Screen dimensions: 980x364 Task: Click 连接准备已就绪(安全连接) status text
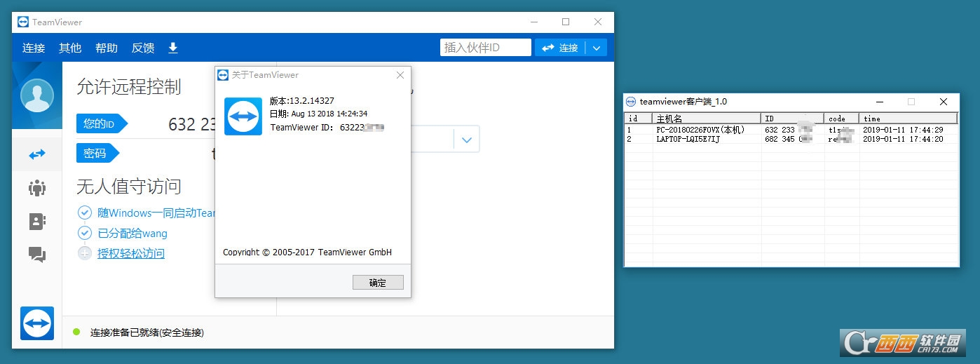click(147, 332)
